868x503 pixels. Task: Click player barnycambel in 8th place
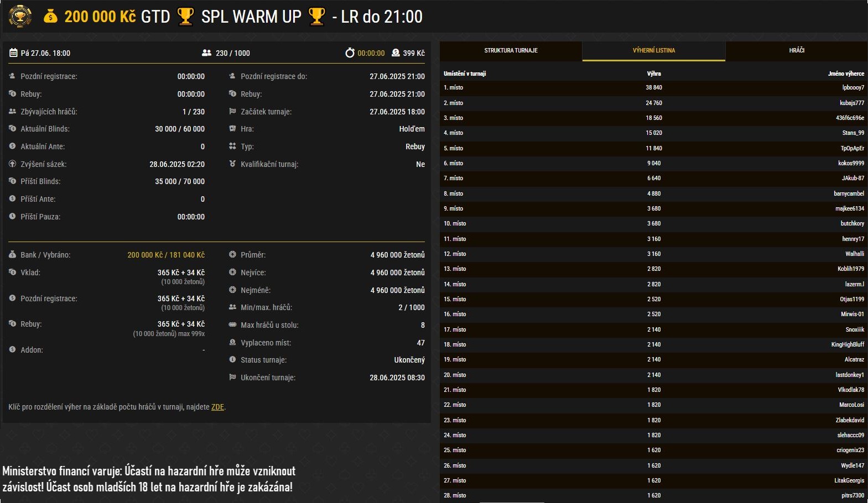(x=849, y=193)
